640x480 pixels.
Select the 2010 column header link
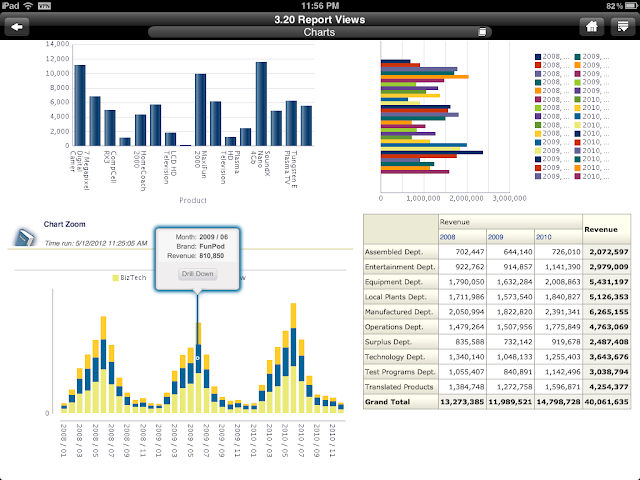pos(544,237)
